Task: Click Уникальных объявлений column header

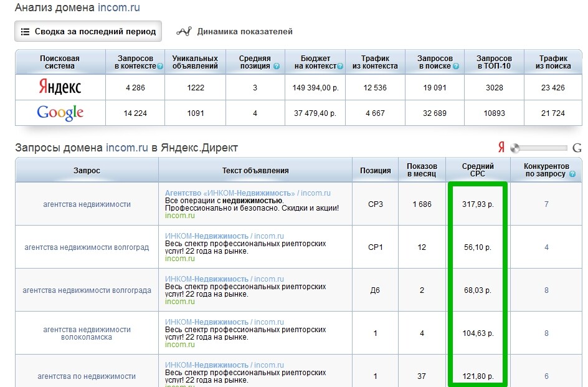Action: [x=195, y=62]
